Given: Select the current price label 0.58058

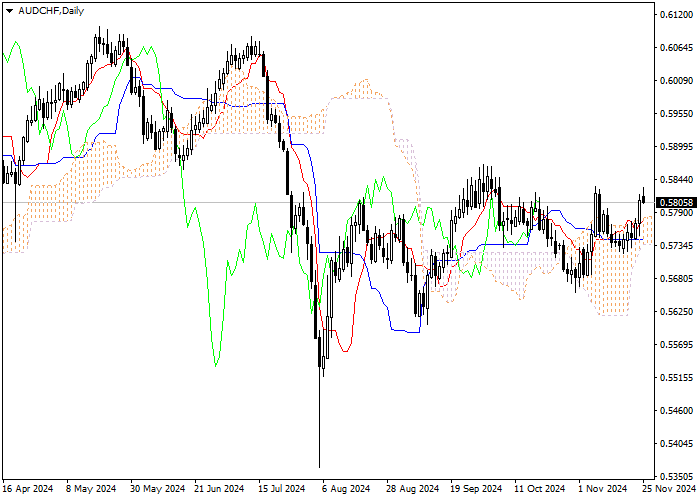Looking at the screenshot, I should (677, 203).
